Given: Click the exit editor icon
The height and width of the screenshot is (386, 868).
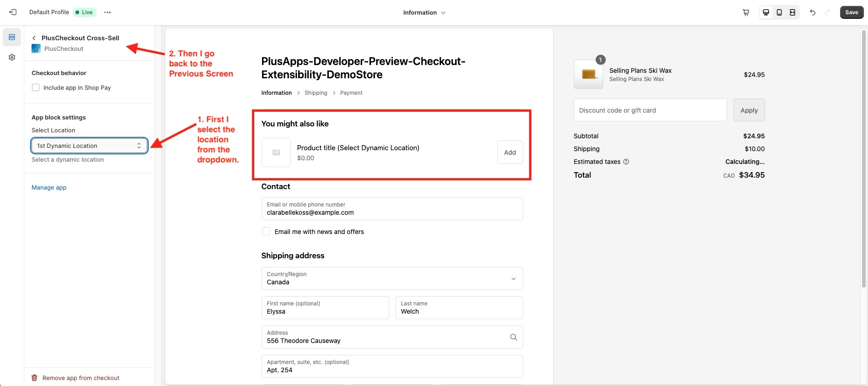Looking at the screenshot, I should click(13, 12).
